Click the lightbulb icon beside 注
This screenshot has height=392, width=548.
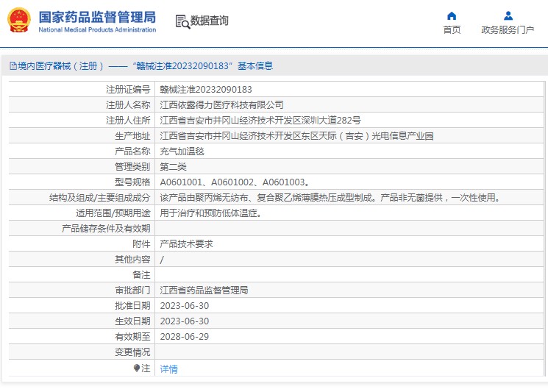(x=137, y=368)
